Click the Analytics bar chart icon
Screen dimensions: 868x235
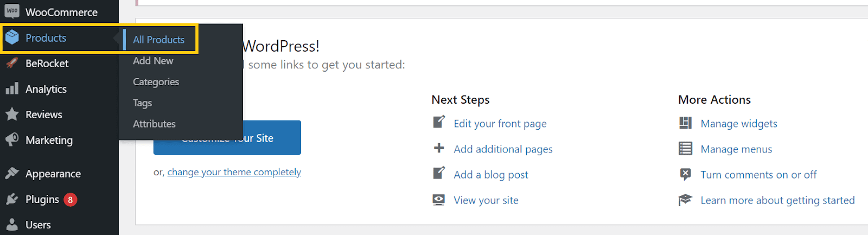pyautogui.click(x=12, y=88)
